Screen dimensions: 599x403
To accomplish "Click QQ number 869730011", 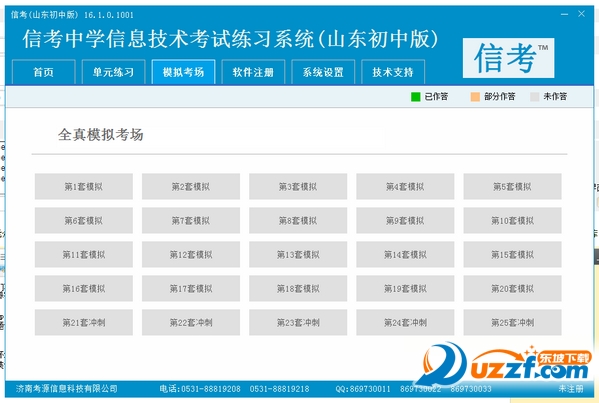I will [370, 389].
